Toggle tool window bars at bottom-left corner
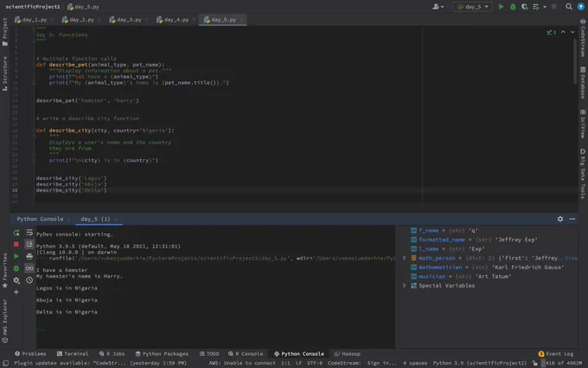This screenshot has width=588, height=368. (6, 363)
